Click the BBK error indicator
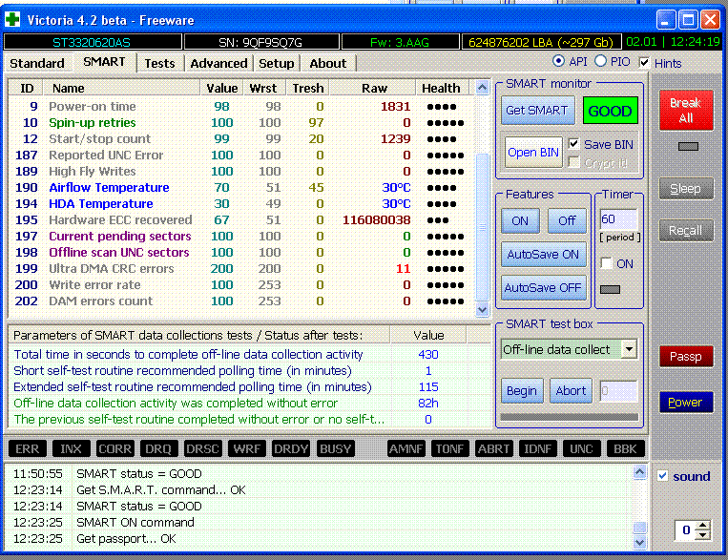Image resolution: width=728 pixels, height=560 pixels. tap(625, 449)
